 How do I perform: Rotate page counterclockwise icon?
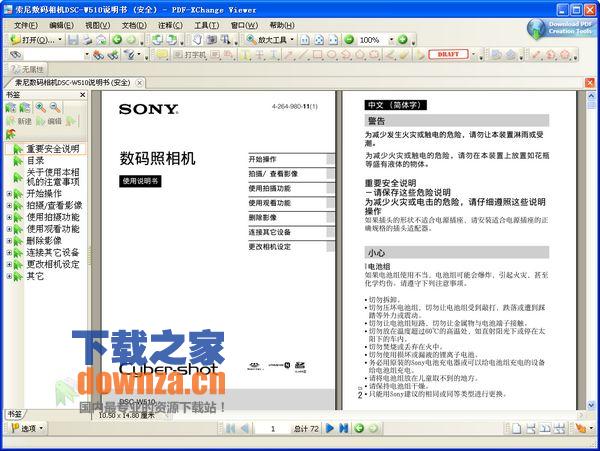pyautogui.click(x=157, y=40)
